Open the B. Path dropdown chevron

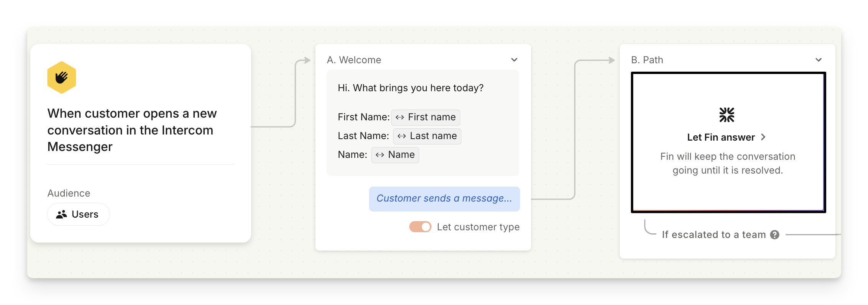coord(819,60)
